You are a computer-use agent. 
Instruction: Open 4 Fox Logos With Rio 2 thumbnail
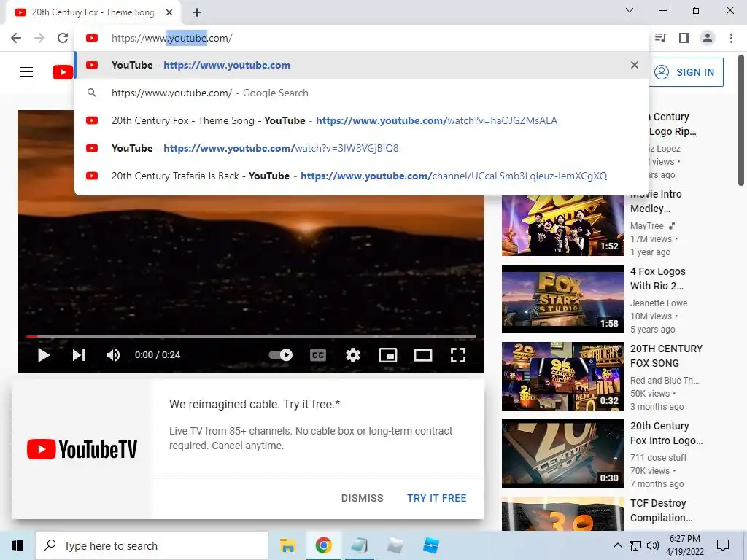pos(562,298)
